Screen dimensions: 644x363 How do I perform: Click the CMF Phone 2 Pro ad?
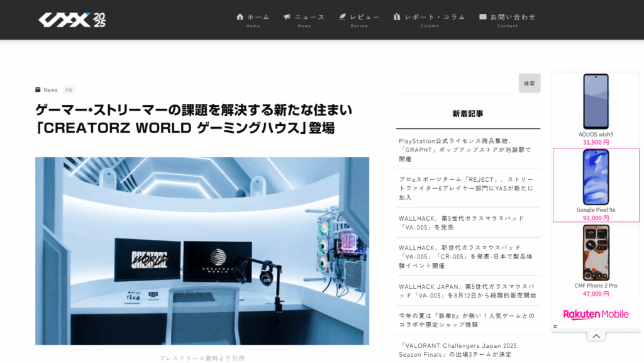pos(596,261)
